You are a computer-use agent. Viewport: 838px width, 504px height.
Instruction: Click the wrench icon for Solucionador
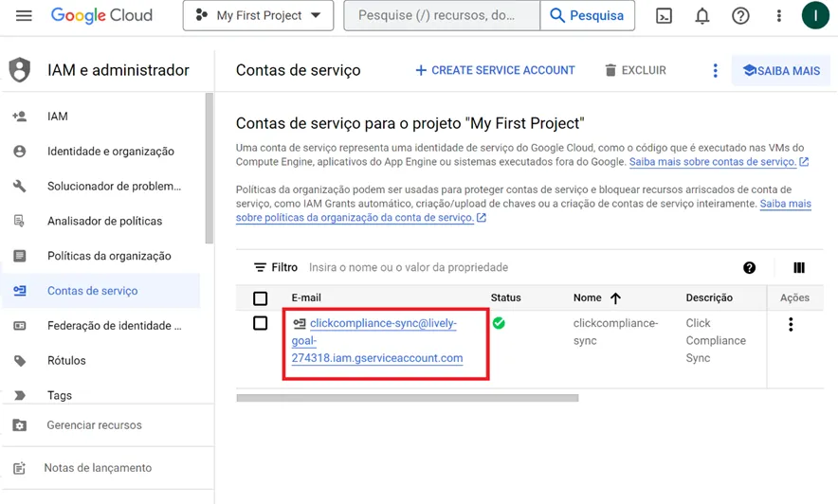(x=20, y=186)
